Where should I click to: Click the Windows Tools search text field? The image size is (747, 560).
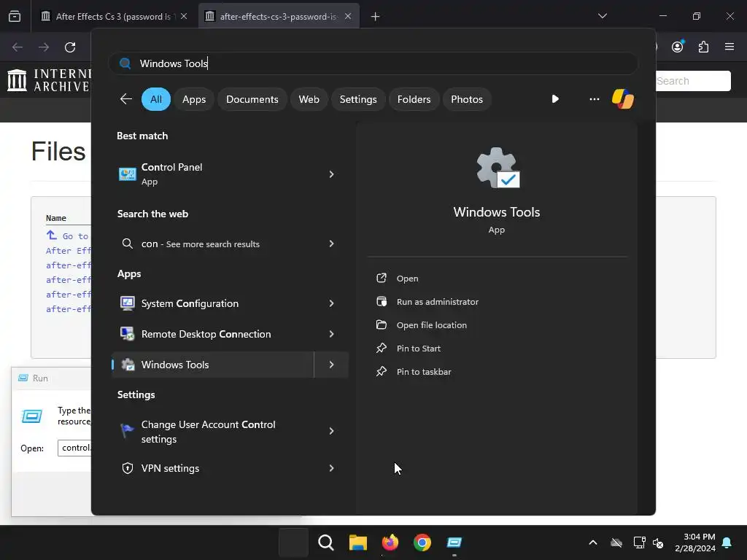pos(373,63)
